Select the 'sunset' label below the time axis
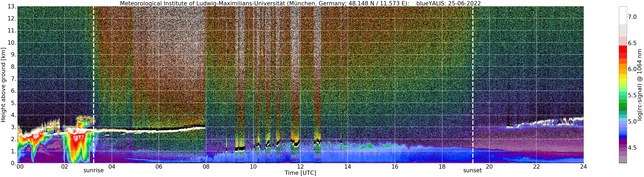Viewport: 644px width, 177px height. point(473,171)
